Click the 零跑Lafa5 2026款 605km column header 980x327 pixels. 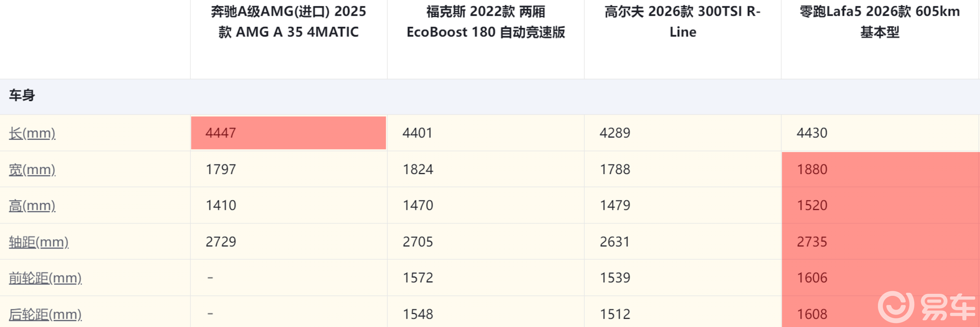click(879, 22)
